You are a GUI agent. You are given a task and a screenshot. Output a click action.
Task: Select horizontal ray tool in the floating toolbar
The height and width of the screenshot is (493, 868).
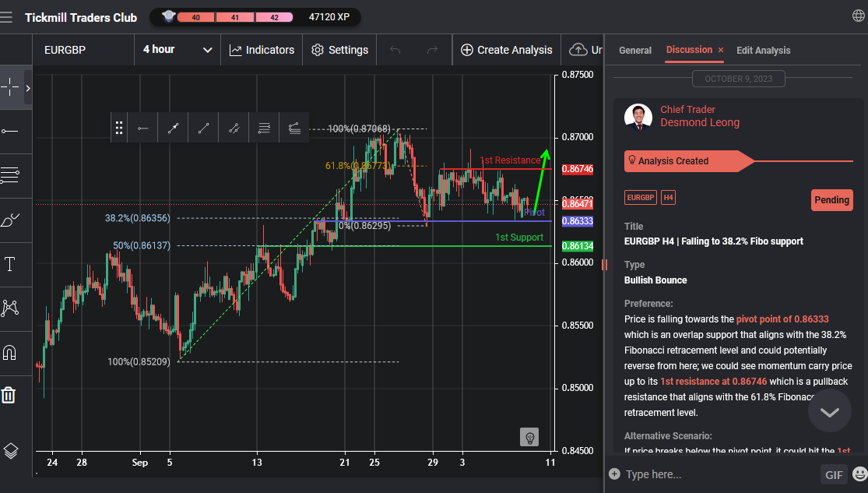tap(142, 128)
